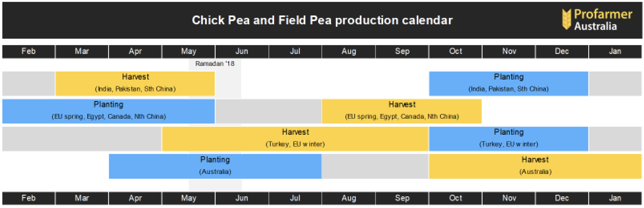Image resolution: width=644 pixels, height=208 pixels.
Task: Select the Sep header in top month row
Action: point(402,51)
